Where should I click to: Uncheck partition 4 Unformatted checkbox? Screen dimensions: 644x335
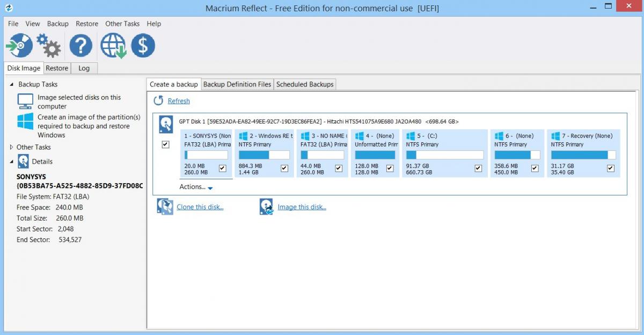coord(390,169)
